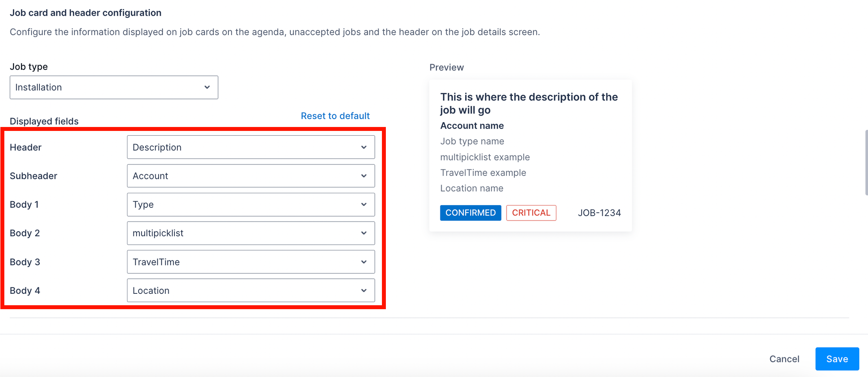Click Location name text in preview
This screenshot has height=377, width=868.
pos(471,188)
